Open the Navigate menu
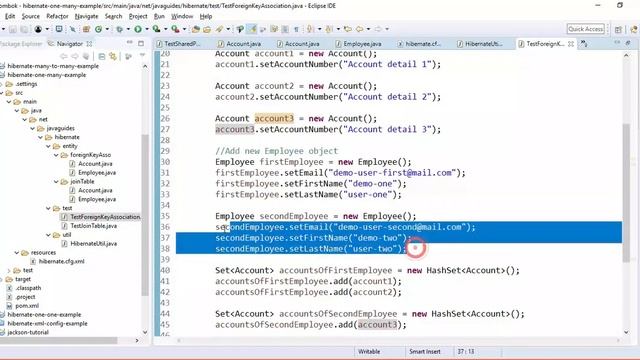The image size is (640, 360). pos(87,16)
